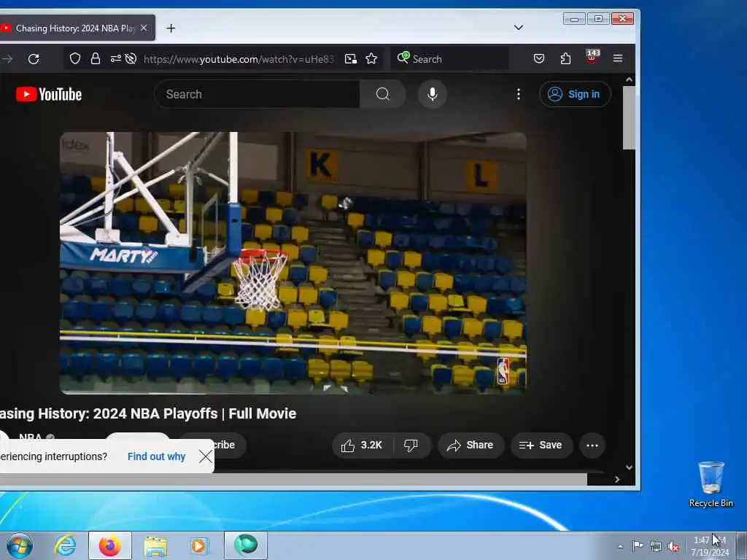
Task: Click the forward navigation arrow
Action: (7, 59)
